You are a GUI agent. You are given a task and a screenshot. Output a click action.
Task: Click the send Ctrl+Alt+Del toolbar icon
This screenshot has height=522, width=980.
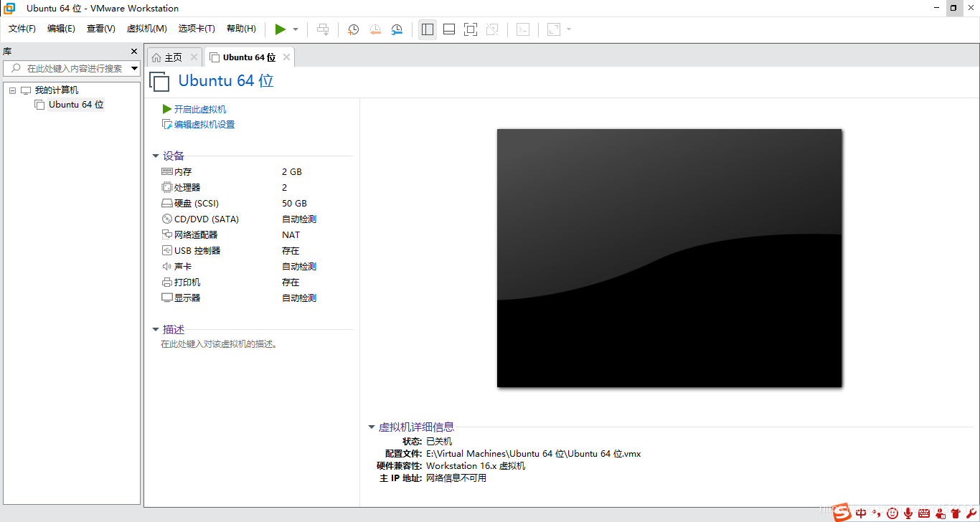coord(324,29)
